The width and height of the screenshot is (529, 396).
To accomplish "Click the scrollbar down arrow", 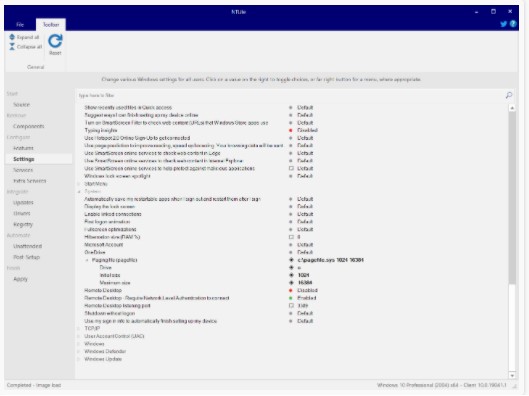I will click(512, 375).
